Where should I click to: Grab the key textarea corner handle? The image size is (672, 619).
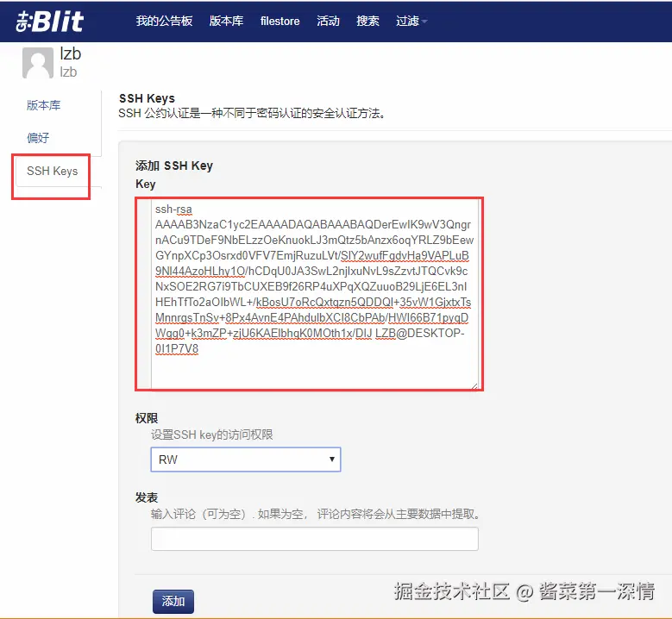click(474, 385)
